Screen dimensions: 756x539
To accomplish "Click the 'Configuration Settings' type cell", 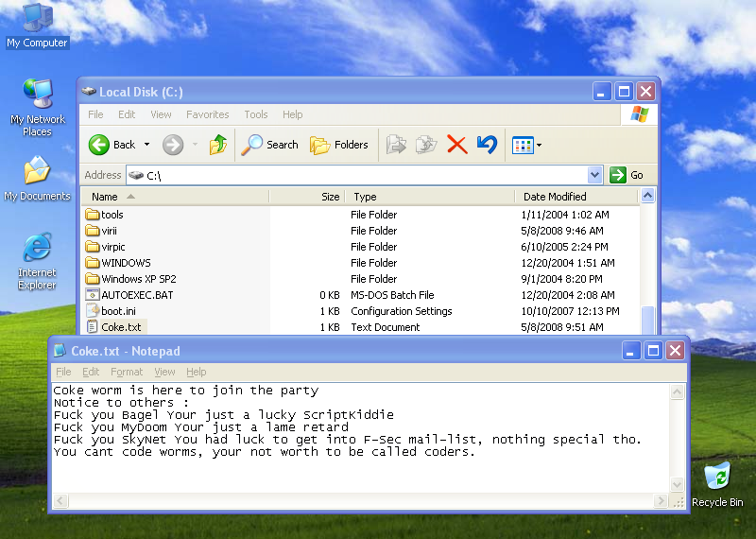I will 401,311.
